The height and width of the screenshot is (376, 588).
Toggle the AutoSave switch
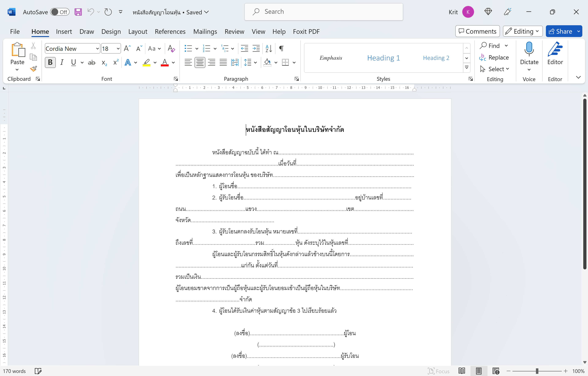point(60,12)
